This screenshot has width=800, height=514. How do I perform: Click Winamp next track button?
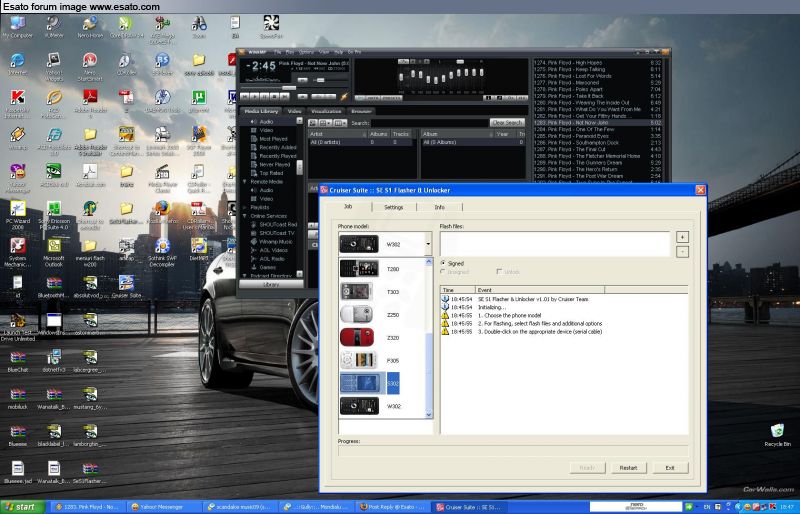click(284, 96)
